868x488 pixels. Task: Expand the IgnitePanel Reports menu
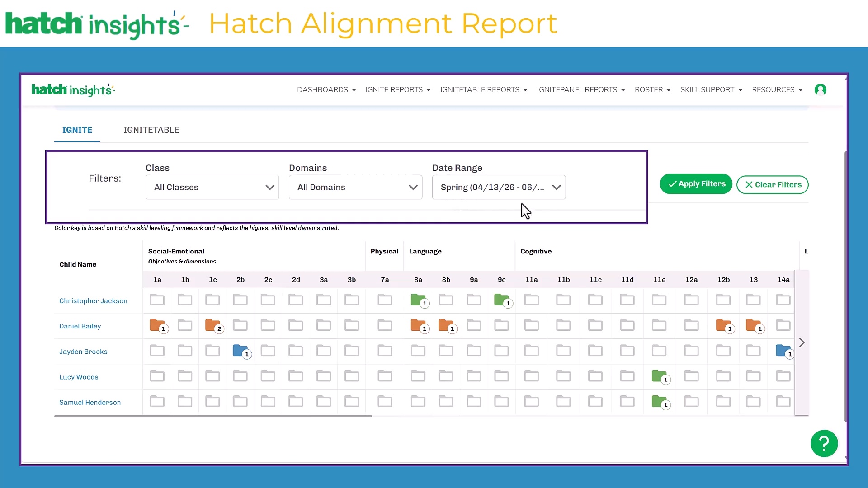click(x=581, y=90)
